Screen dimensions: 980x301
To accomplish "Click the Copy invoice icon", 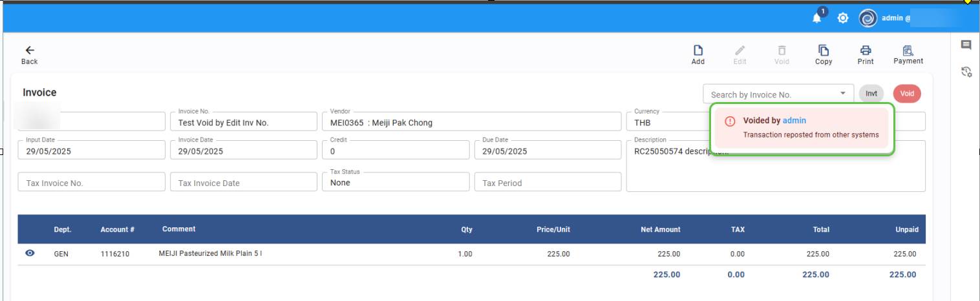I will point(824,51).
